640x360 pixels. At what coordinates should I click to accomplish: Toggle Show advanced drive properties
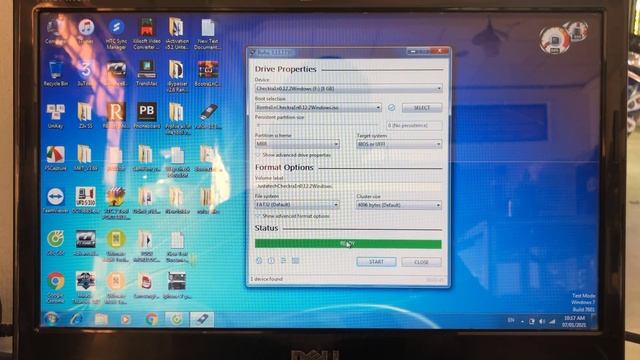tap(293, 155)
